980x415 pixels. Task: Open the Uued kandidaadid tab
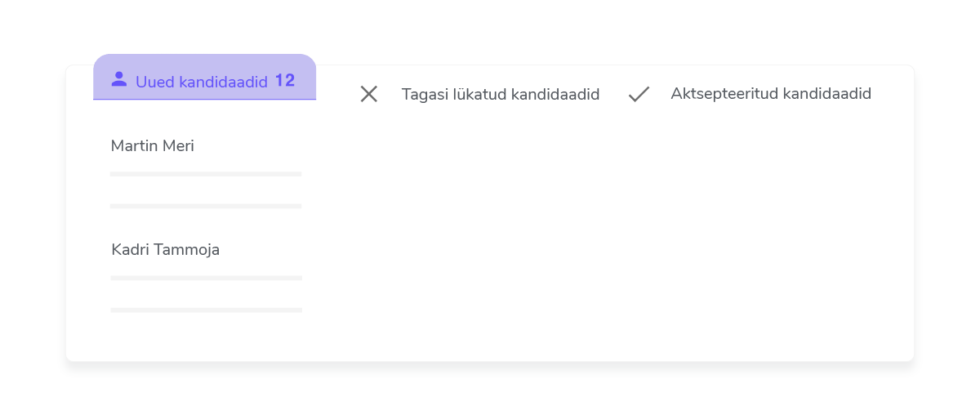[x=204, y=77]
